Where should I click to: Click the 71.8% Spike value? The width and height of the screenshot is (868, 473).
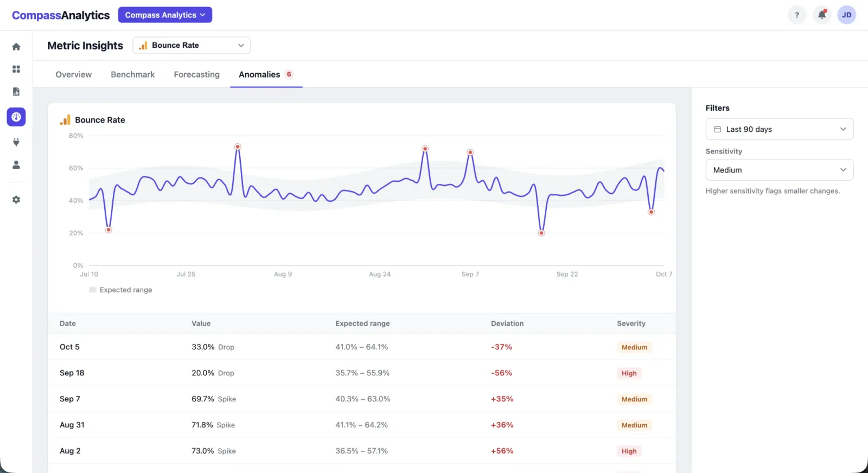point(213,425)
